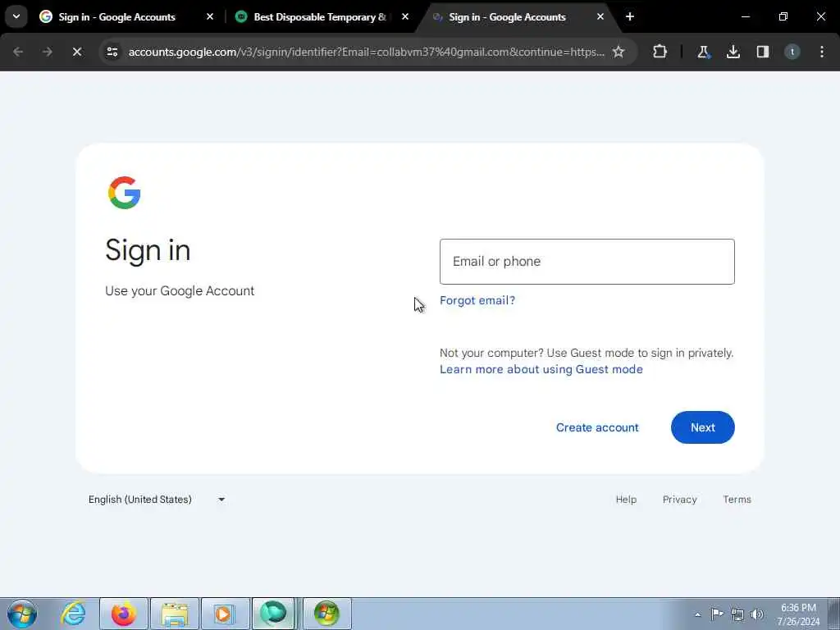Click the Next button
This screenshot has width=840, height=630.
pos(702,427)
